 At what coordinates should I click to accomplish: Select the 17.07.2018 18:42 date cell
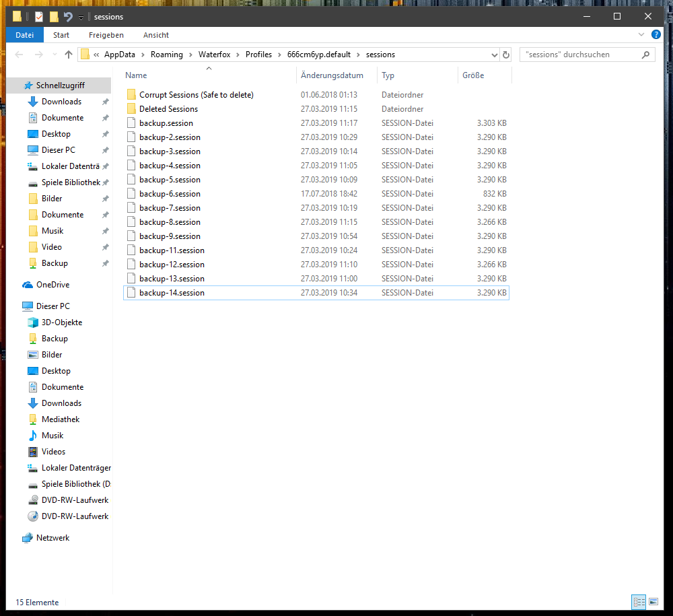coord(329,194)
